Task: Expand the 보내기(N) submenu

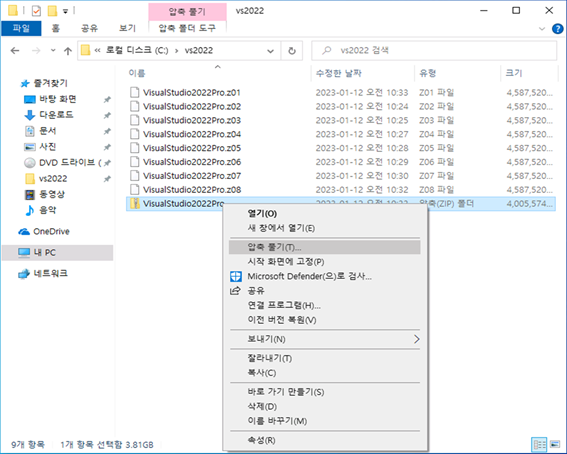Action: click(325, 339)
